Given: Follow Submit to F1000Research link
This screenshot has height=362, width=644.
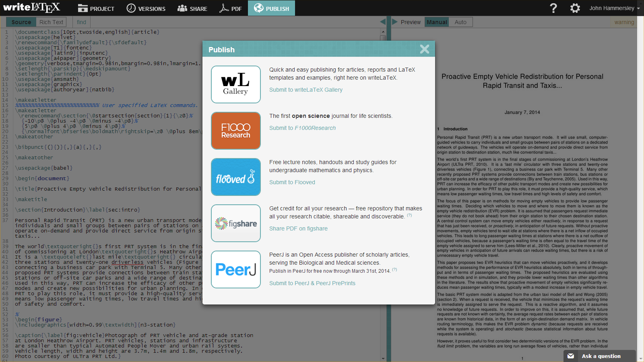Looking at the screenshot, I should [302, 128].
